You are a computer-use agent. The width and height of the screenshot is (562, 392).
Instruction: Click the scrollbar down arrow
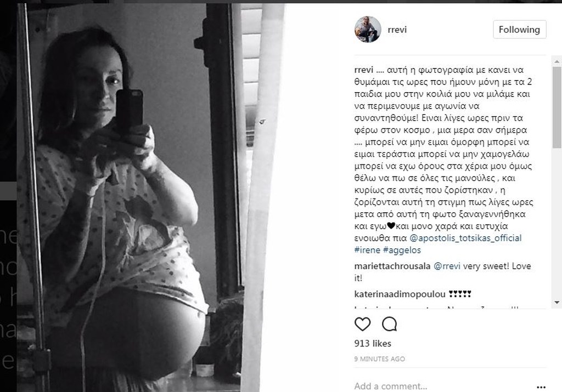point(557,303)
